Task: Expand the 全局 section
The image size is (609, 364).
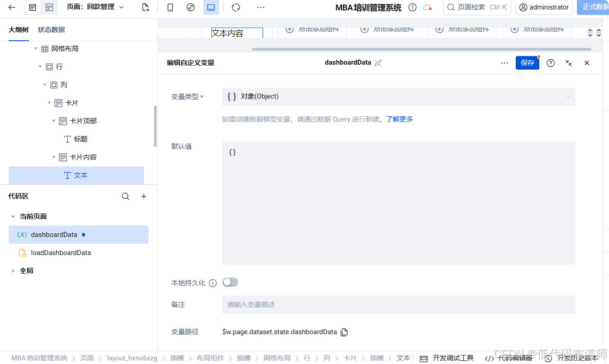Action: click(x=13, y=271)
